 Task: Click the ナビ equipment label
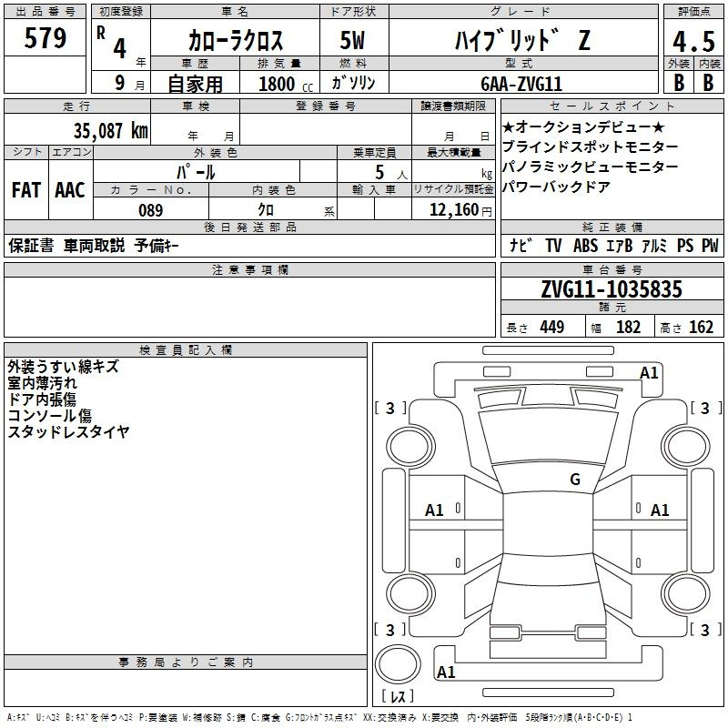(521, 246)
